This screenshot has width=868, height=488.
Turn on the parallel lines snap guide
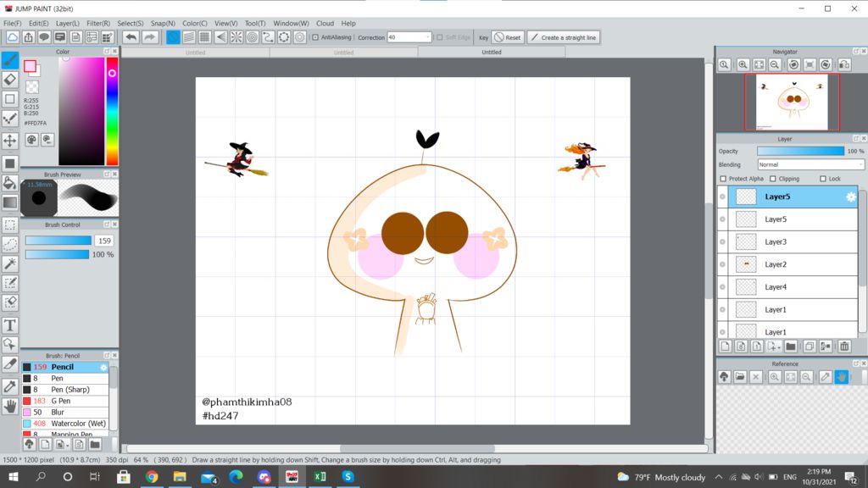pyautogui.click(x=189, y=37)
